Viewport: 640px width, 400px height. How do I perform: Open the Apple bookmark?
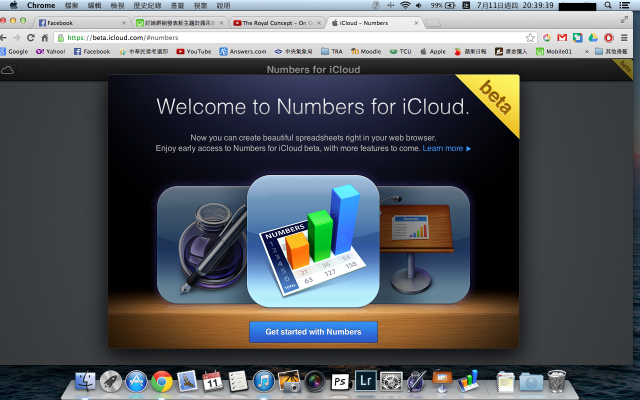click(433, 51)
